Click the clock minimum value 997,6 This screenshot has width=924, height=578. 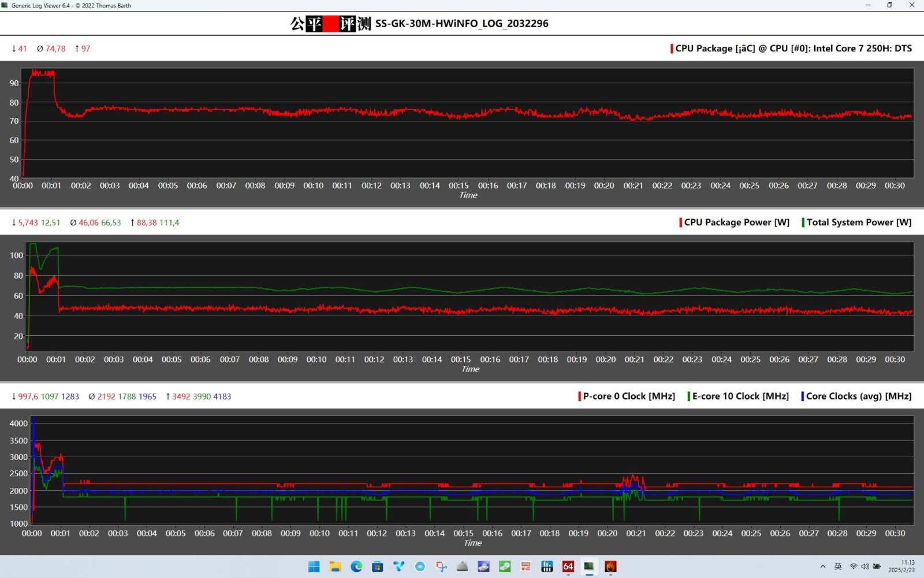(x=28, y=397)
